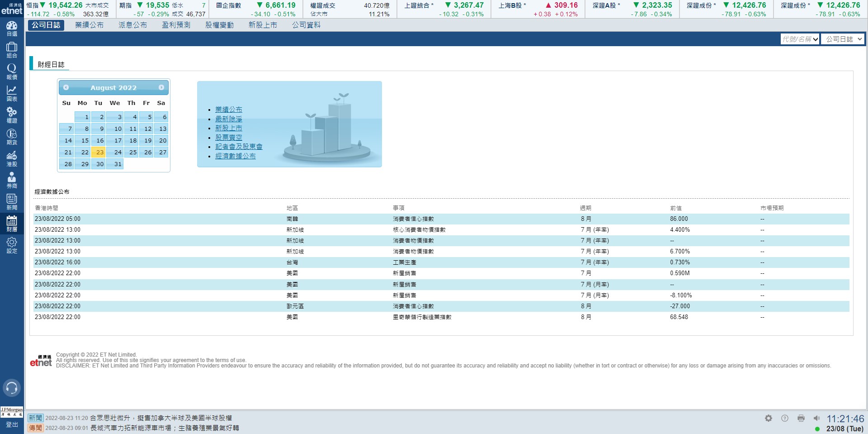Select August 24 in the calendar
Screen dimensions: 868x434
coord(115,152)
